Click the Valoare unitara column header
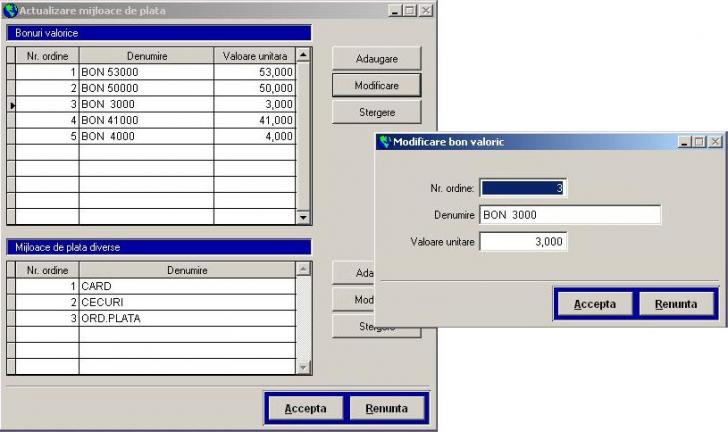Screen dimensions: 728x432 pyautogui.click(x=254, y=56)
